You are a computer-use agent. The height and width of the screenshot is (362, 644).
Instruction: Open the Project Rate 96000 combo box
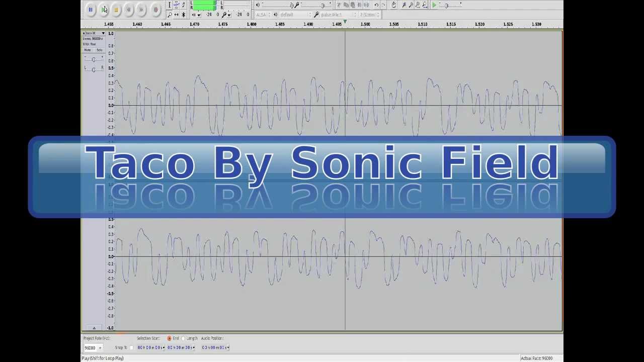point(93,347)
